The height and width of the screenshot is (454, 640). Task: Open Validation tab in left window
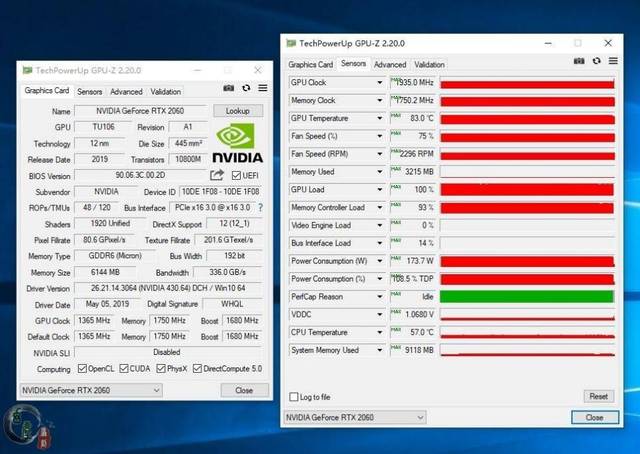pyautogui.click(x=166, y=92)
